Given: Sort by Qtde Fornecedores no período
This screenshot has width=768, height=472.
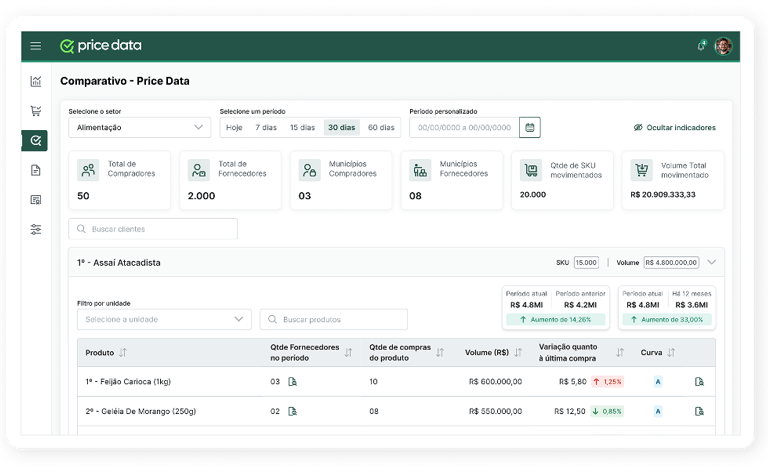Looking at the screenshot, I should pos(348,353).
